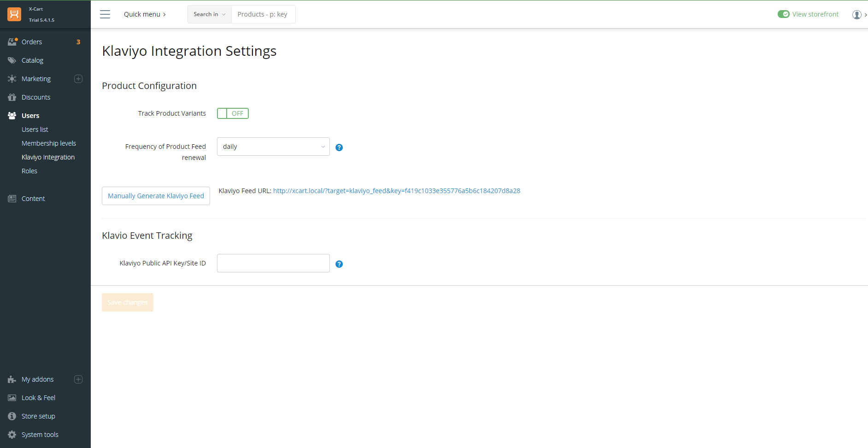Click the View storefront link
This screenshot has width=868, height=448.
point(815,14)
